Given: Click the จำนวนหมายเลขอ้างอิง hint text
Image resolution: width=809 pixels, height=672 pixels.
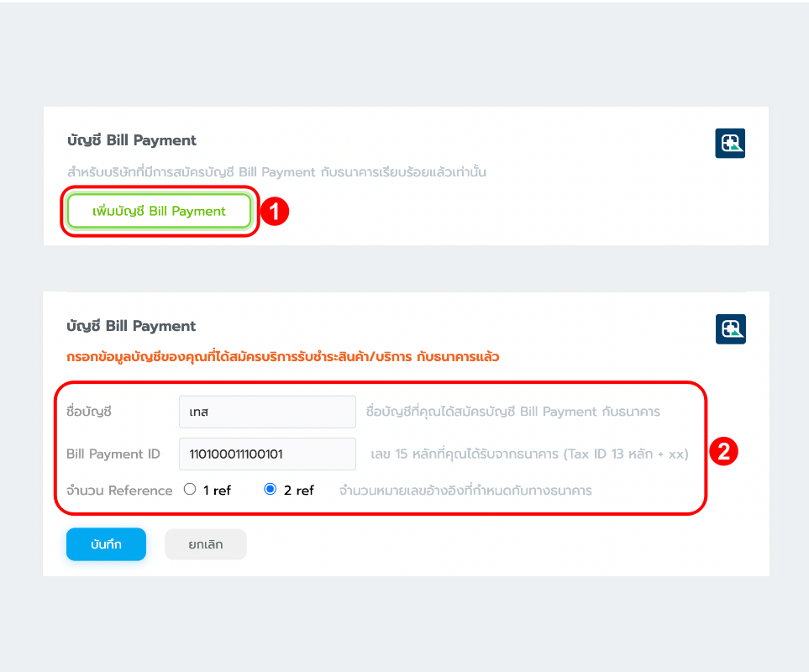Looking at the screenshot, I should (x=465, y=490).
